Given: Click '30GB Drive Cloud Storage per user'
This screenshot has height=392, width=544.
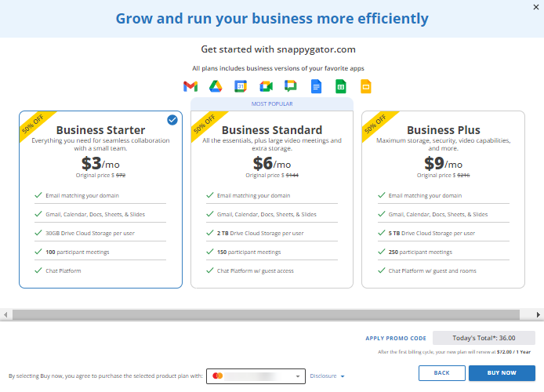Looking at the screenshot, I should (x=90, y=233).
